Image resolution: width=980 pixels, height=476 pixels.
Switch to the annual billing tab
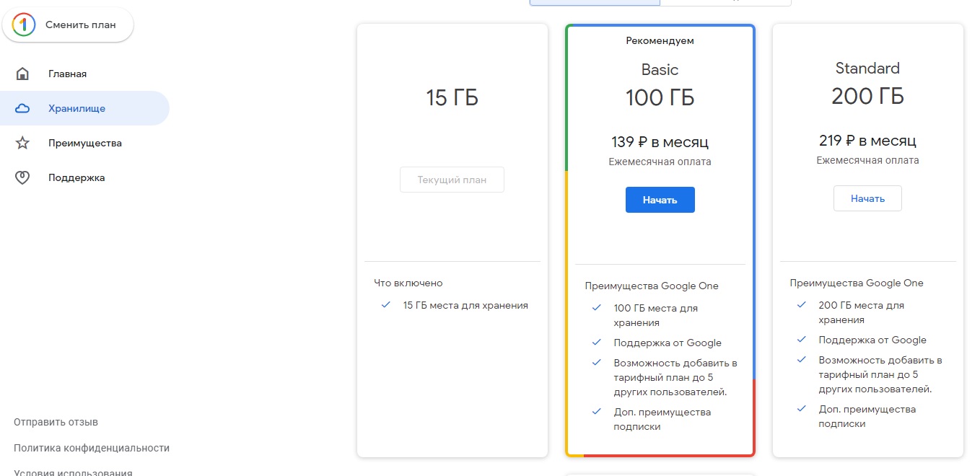[x=725, y=2]
